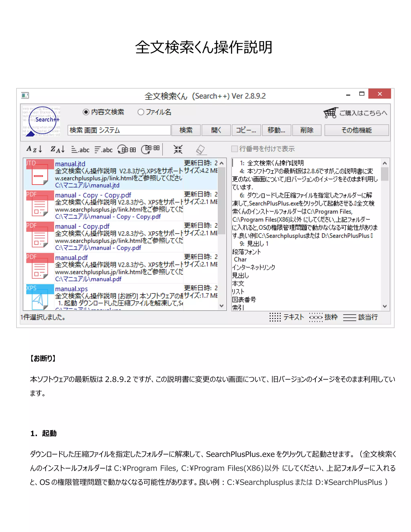Image resolution: width=411 pixels, height=532 pixels.
Task: Select the ファイル名 radio button
Action: 141,112
